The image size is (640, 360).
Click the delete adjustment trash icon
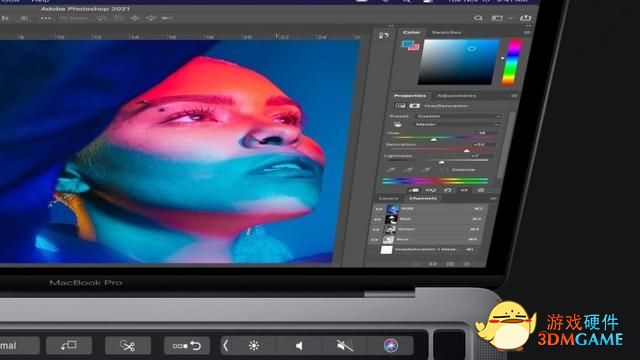(x=481, y=190)
